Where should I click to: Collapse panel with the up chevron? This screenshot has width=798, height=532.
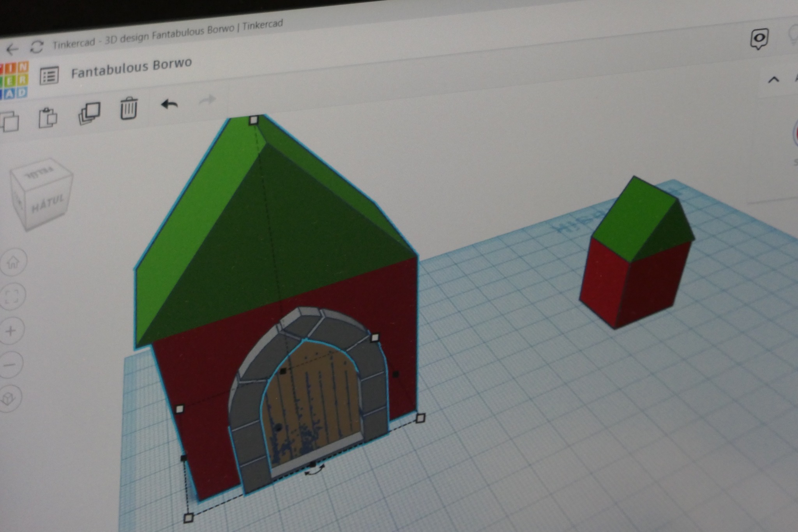point(773,80)
